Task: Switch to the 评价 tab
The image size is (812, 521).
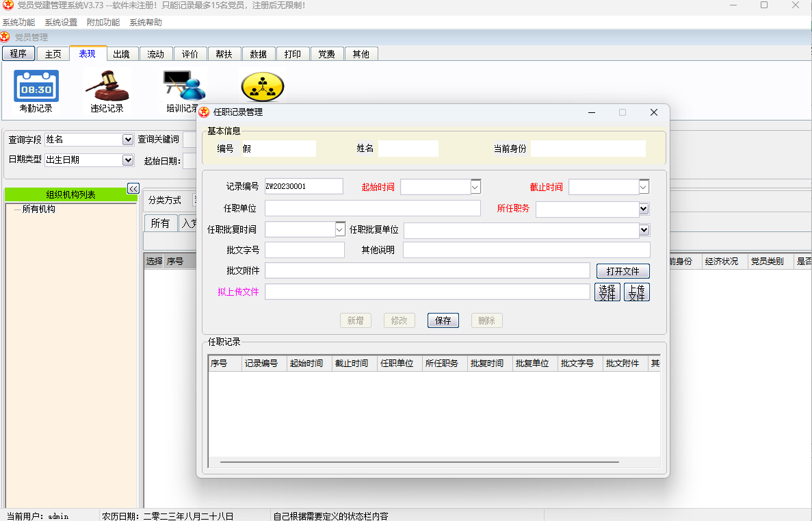Action: pyautogui.click(x=189, y=54)
